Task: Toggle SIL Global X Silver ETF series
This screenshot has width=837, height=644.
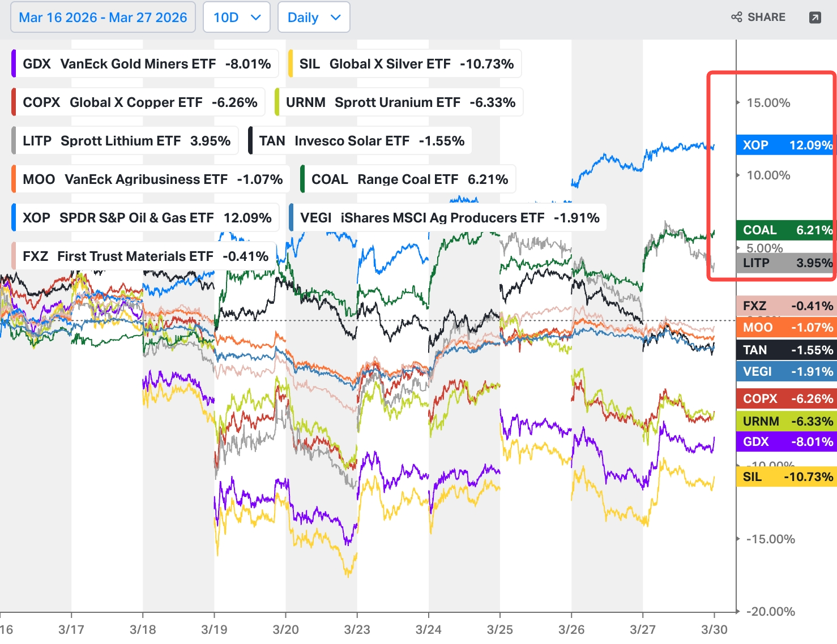Action: coord(404,64)
